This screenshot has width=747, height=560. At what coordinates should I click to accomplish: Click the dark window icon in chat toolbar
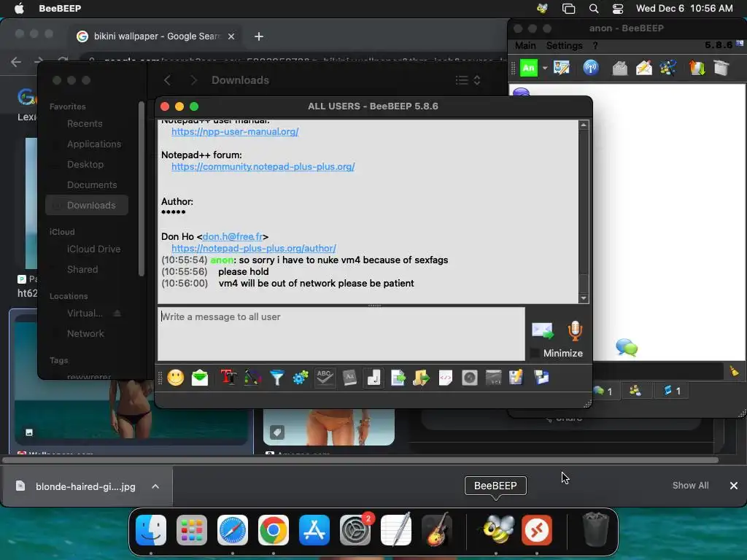coord(493,378)
